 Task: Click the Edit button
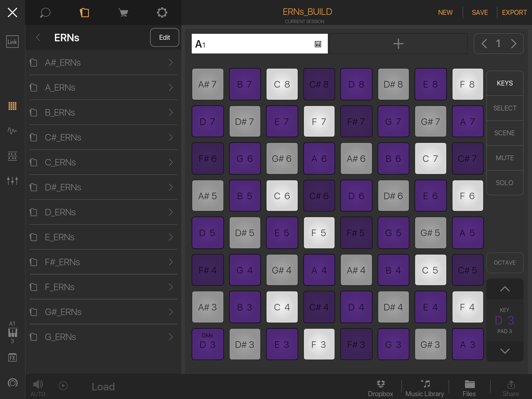click(x=164, y=37)
